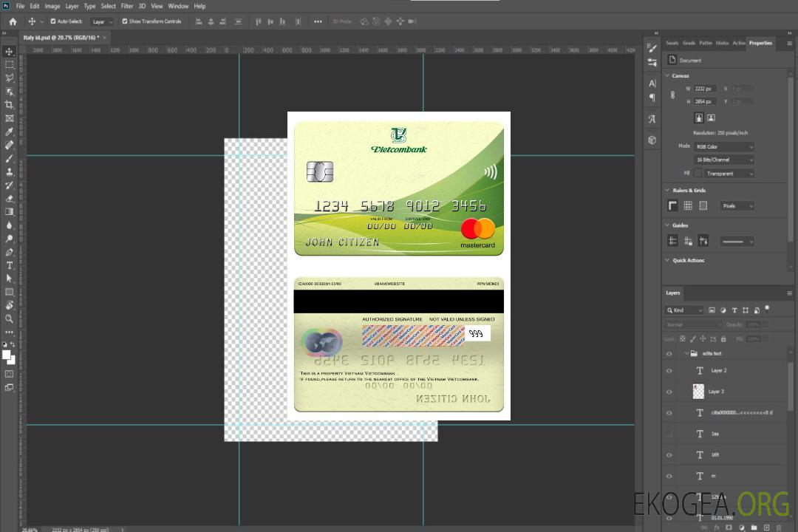Open the Character panel icon
The image size is (798, 532).
[x=652, y=83]
